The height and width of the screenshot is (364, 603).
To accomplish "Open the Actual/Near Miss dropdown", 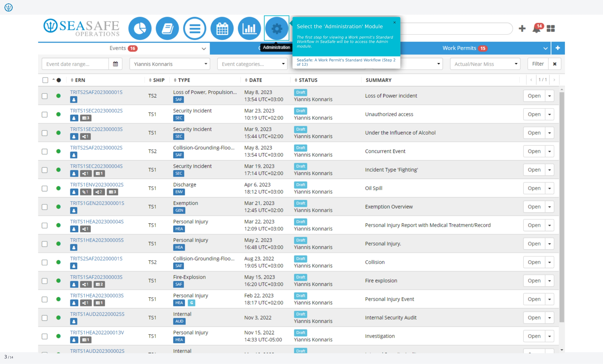I will 485,64.
